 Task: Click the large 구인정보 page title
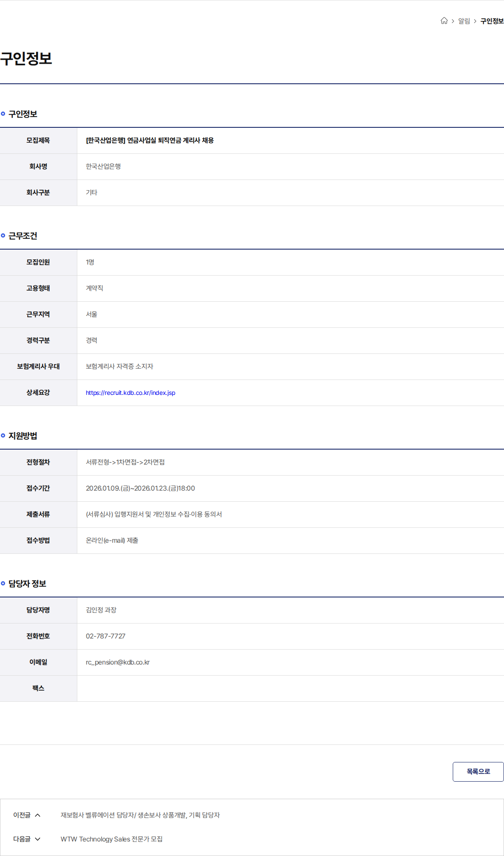coord(26,59)
